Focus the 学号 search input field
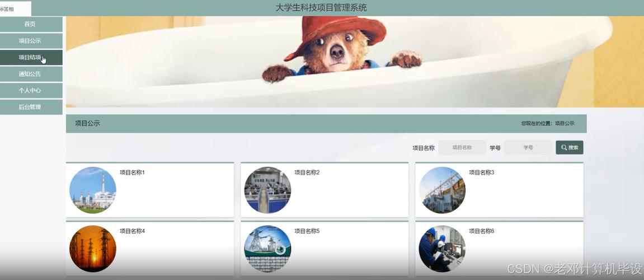 click(528, 148)
